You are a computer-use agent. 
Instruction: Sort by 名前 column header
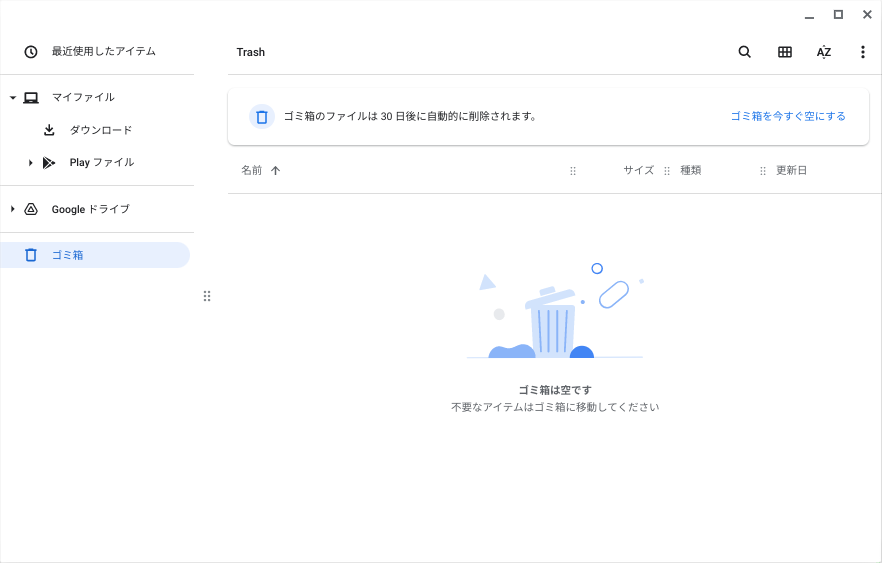[x=251, y=170]
